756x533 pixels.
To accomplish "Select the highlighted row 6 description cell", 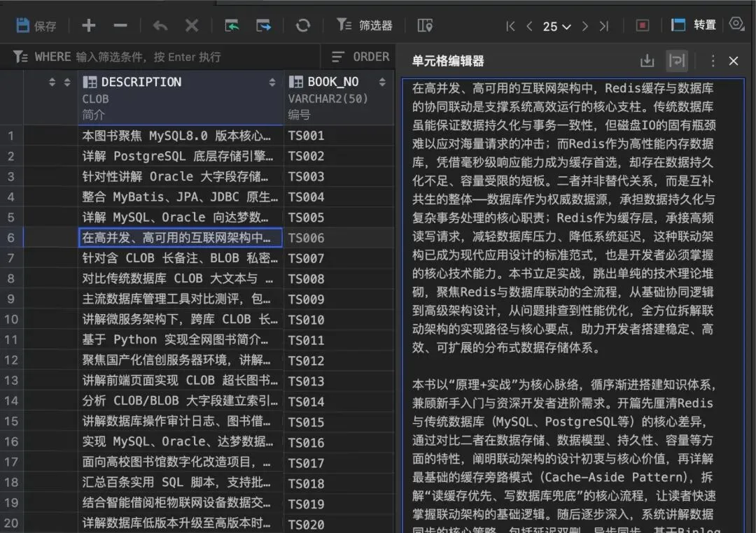I will tap(181, 238).
